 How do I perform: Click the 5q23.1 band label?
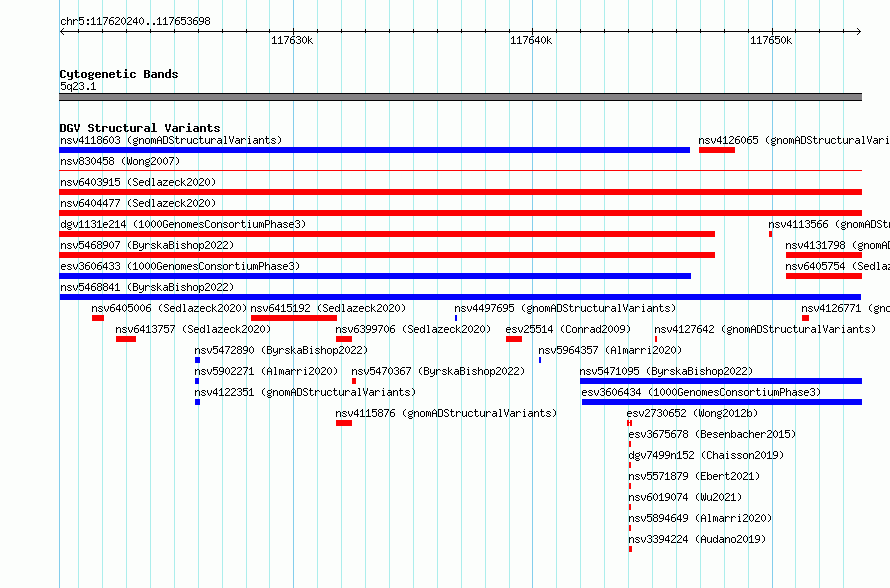78,86
